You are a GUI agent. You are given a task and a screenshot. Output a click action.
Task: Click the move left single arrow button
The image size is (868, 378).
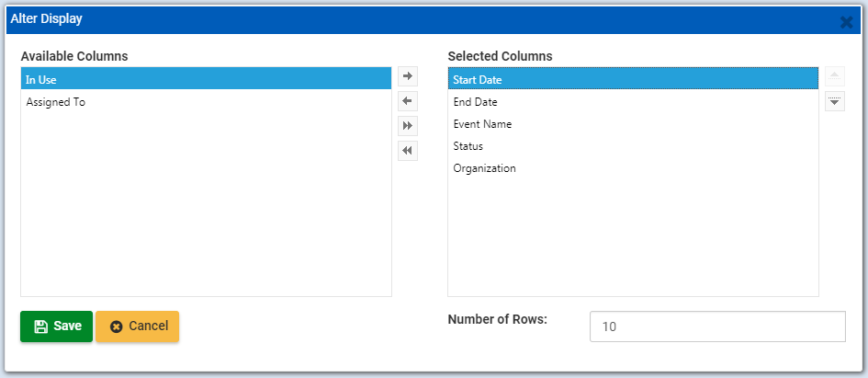[x=408, y=101]
